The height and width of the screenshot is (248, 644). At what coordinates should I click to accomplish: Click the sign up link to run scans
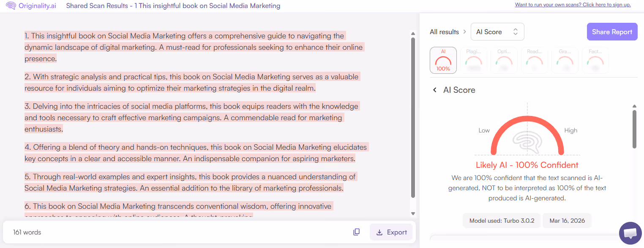[x=573, y=5]
